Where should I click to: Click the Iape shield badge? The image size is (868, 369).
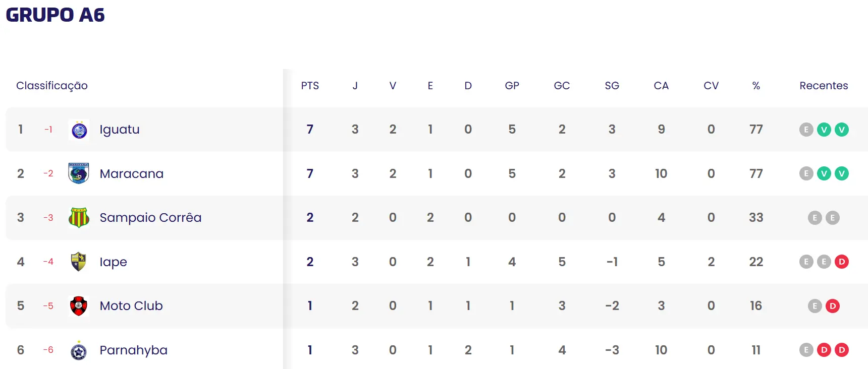pos(79,262)
